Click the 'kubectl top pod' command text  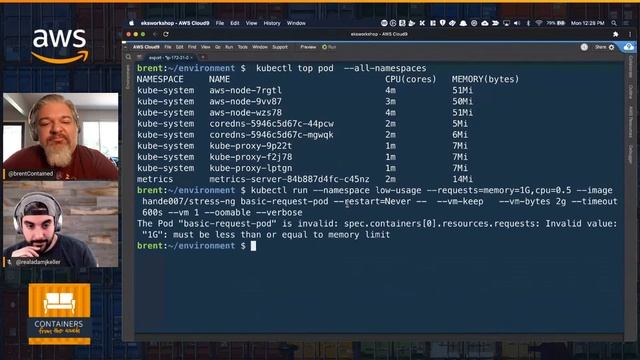coord(295,68)
